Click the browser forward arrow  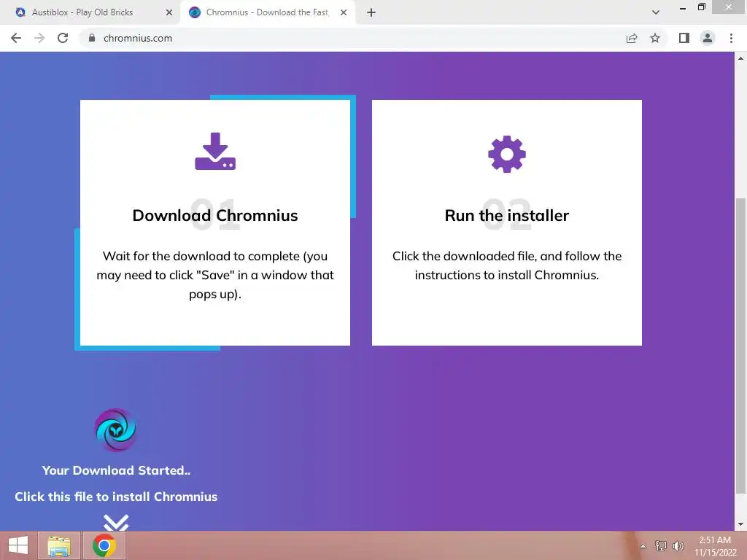(x=39, y=38)
